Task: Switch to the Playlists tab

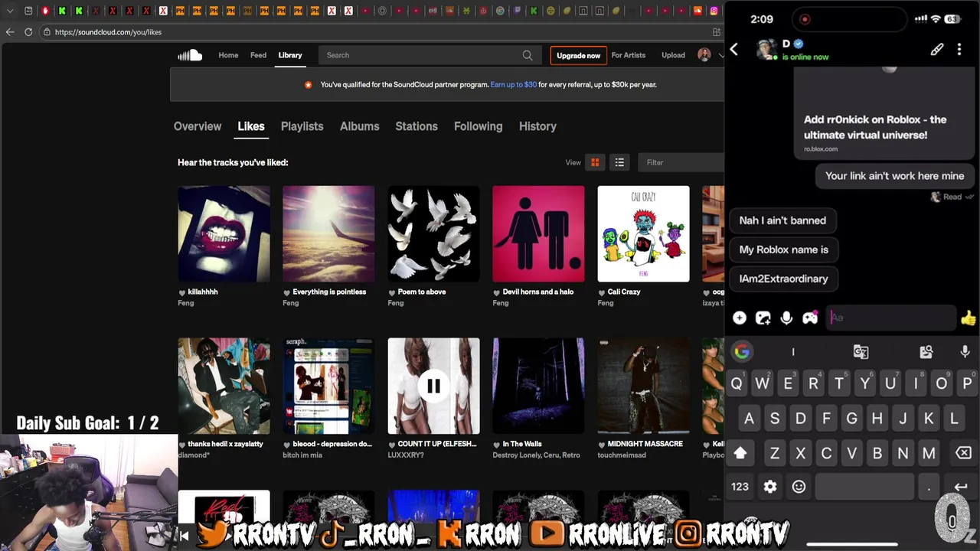Action: (302, 126)
